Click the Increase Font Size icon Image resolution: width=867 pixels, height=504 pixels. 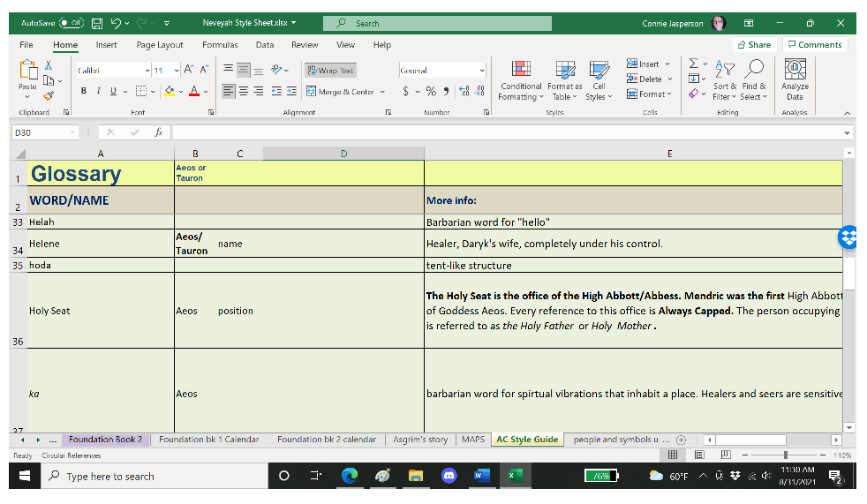click(x=189, y=70)
